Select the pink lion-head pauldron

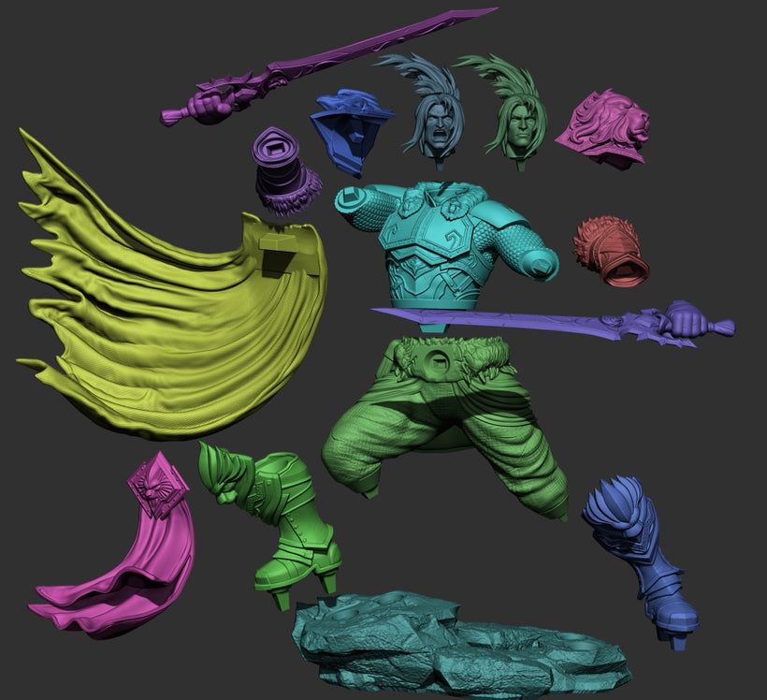point(605,129)
